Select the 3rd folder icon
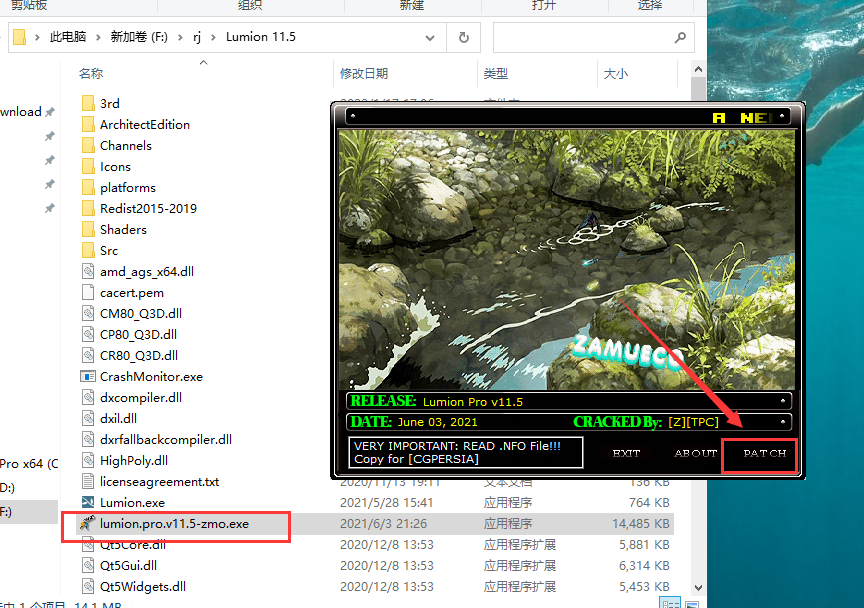Viewport: 864px width, 608px height. (88, 104)
